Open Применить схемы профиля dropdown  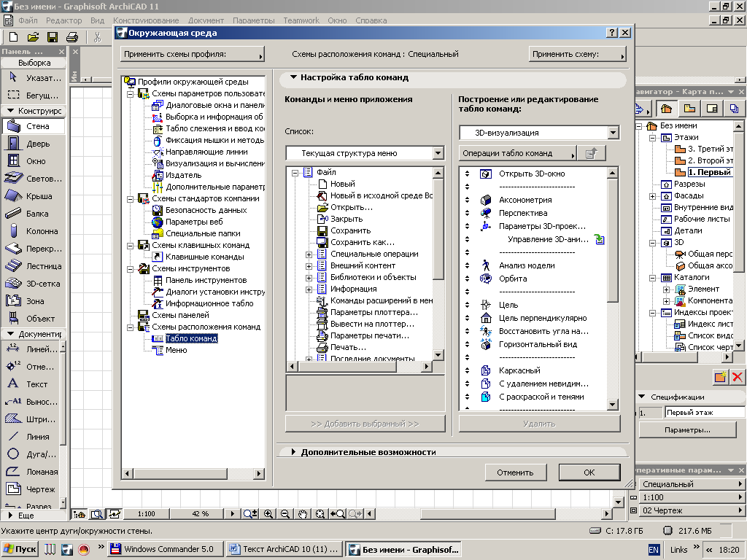coord(193,54)
